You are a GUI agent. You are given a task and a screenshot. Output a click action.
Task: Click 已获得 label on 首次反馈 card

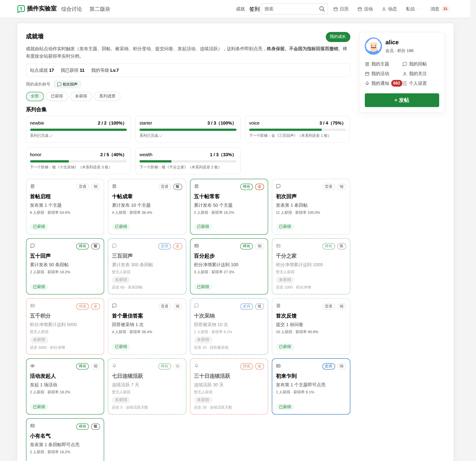(285, 346)
